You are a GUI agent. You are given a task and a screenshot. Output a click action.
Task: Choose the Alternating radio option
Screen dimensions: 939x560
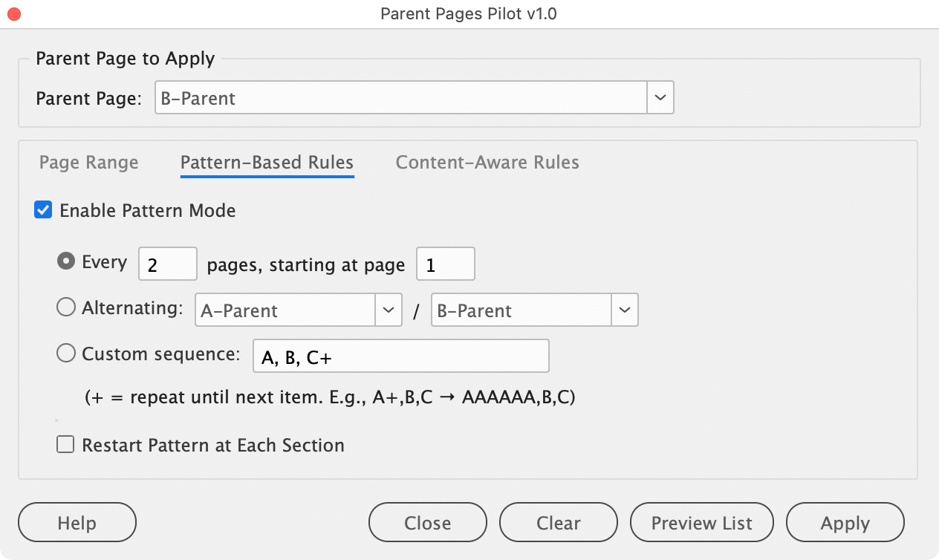coord(66,307)
